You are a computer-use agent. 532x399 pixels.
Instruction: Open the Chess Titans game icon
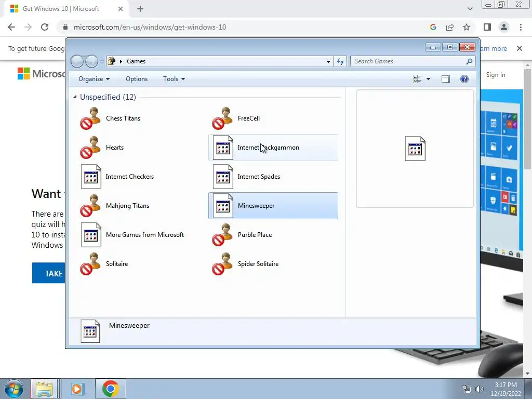(90, 118)
